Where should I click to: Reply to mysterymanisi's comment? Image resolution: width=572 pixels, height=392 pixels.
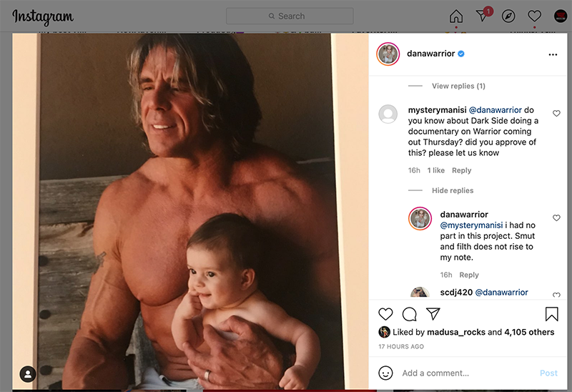tap(462, 170)
